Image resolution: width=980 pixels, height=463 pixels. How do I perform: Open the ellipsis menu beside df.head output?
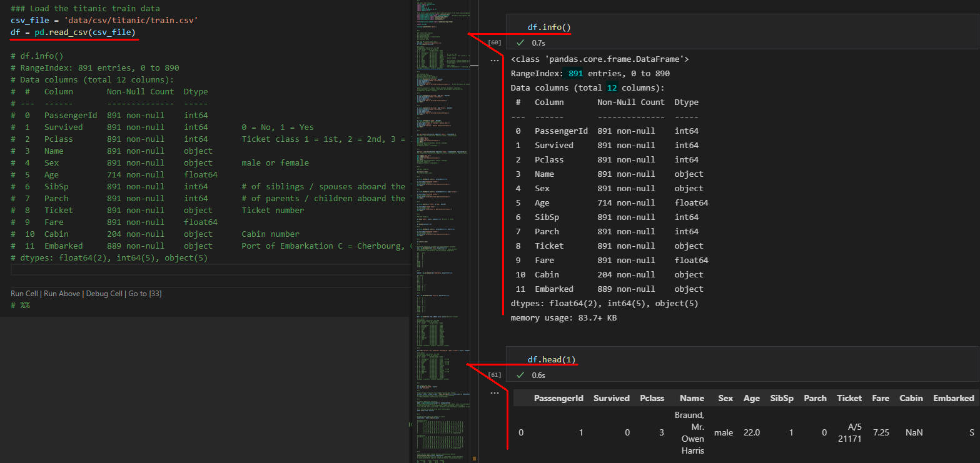(x=495, y=392)
